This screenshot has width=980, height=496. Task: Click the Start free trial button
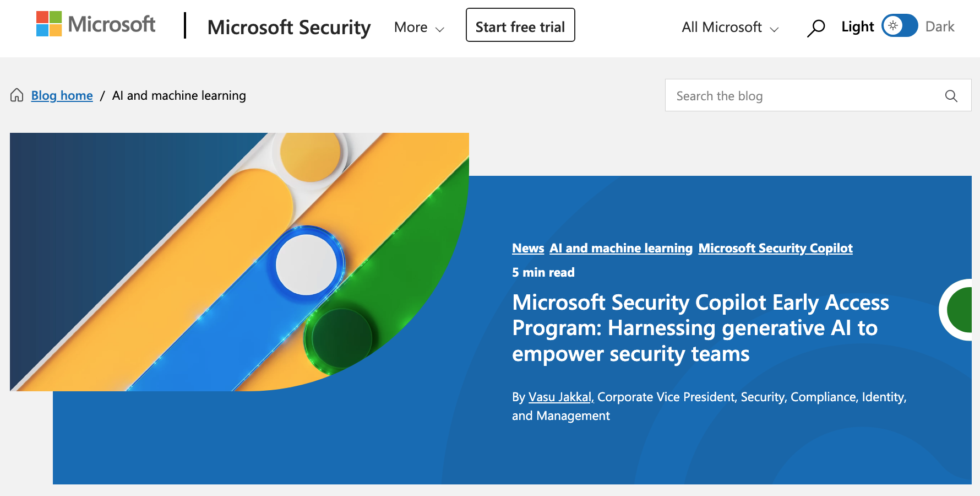tap(520, 25)
